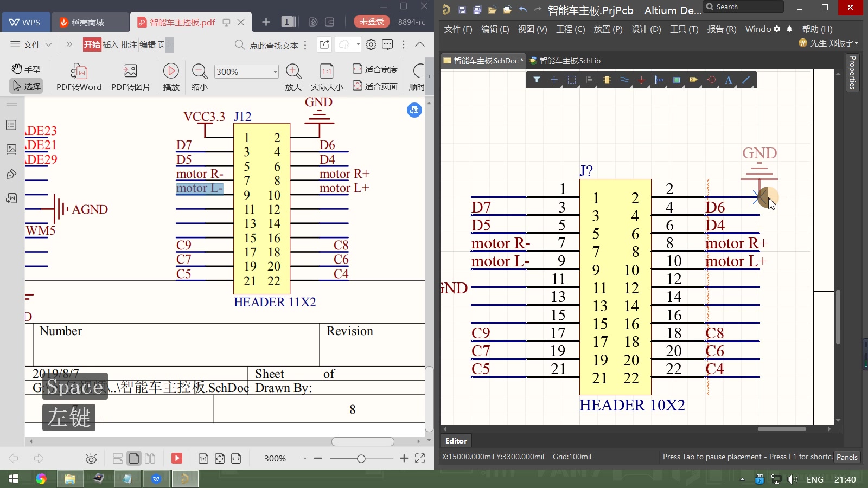Screen dimensions: 868x488
Task: Open the 设计 (D) menu in Altium
Action: point(646,29)
